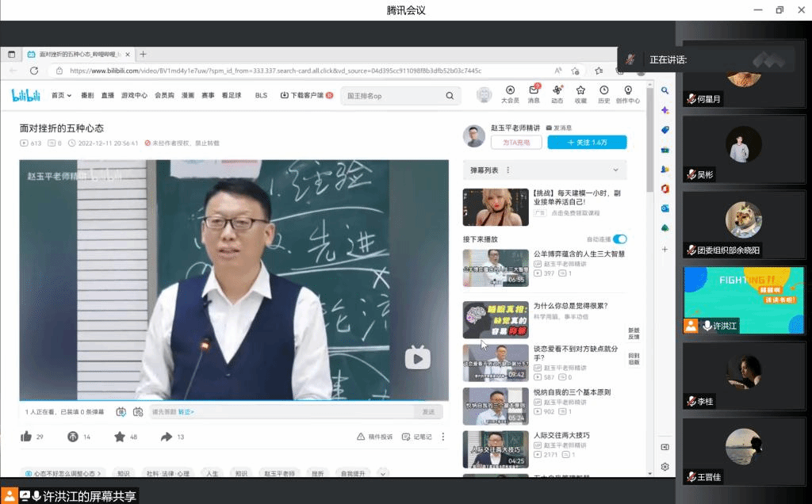Open 游戏中心 from the top navigation
812x504 pixels.
click(134, 96)
